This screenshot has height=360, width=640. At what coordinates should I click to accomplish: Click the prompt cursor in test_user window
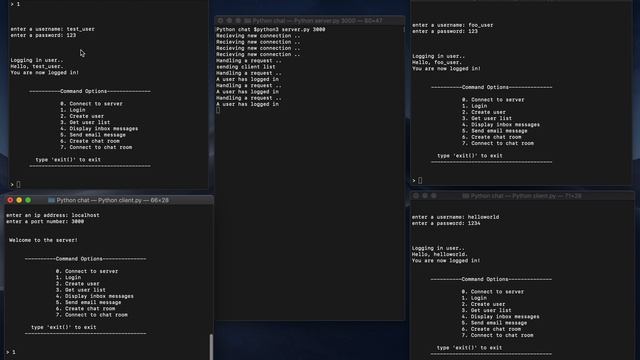(x=18, y=184)
